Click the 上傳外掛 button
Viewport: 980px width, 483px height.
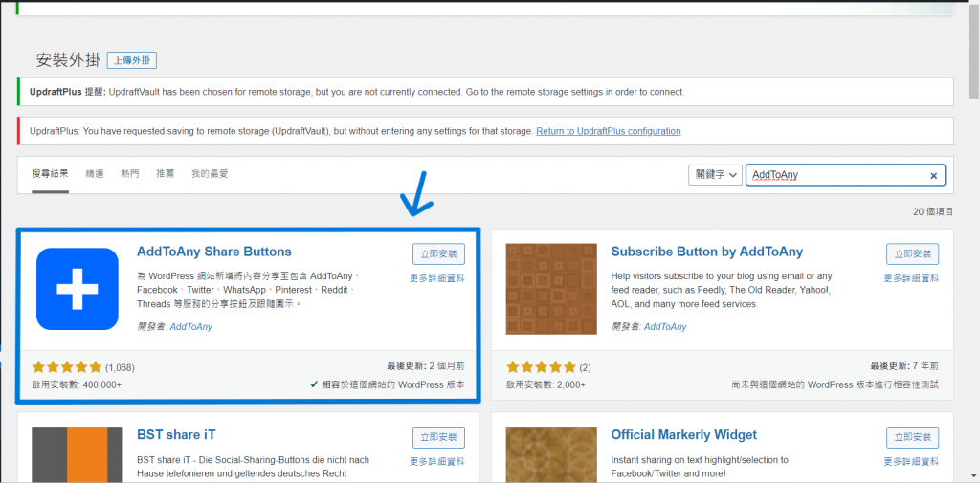click(132, 60)
